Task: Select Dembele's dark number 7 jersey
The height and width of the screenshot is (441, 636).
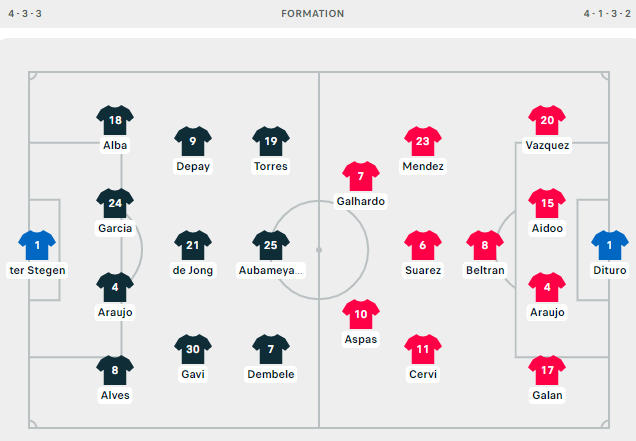Action: click(x=271, y=349)
